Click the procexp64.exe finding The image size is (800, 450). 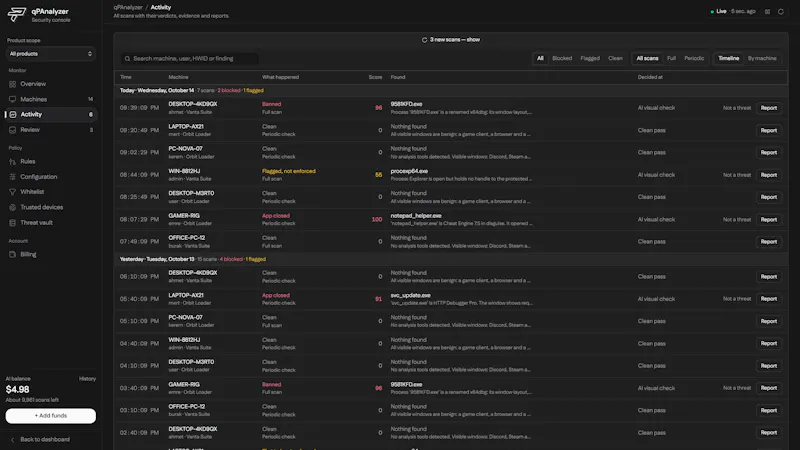pos(409,171)
